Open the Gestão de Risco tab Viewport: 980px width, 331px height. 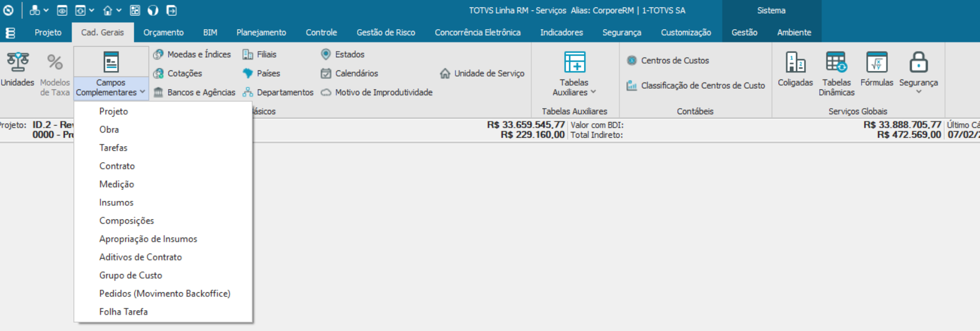click(386, 33)
